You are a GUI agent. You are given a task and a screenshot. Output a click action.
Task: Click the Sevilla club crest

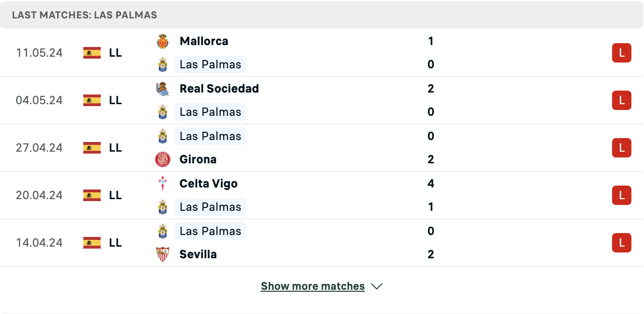[163, 254]
